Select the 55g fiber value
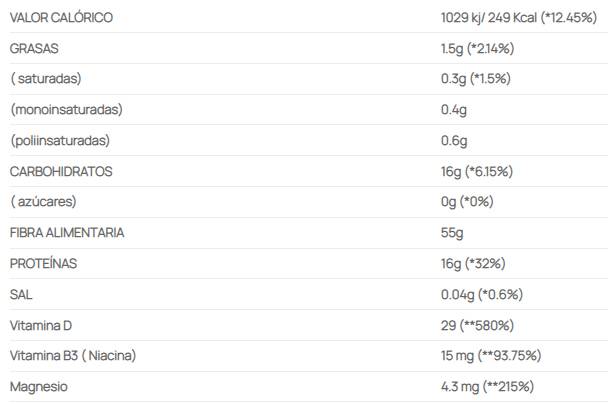 coord(452,233)
